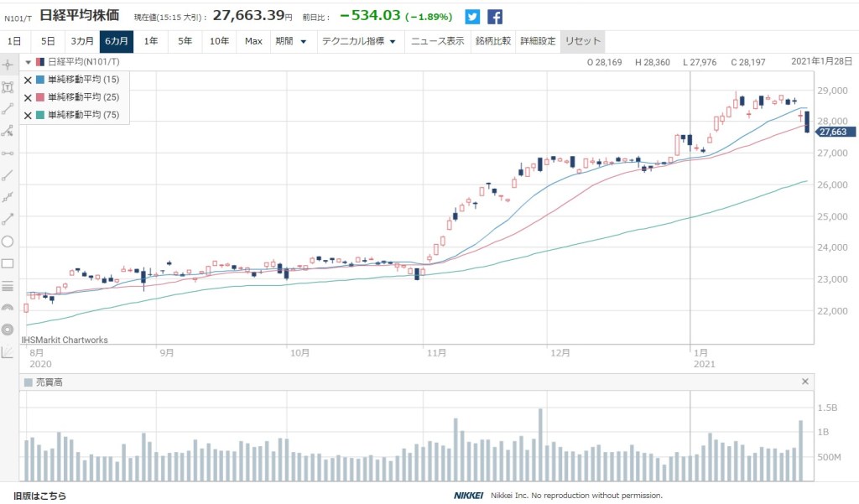Open the 期間 dropdown menu

point(291,41)
